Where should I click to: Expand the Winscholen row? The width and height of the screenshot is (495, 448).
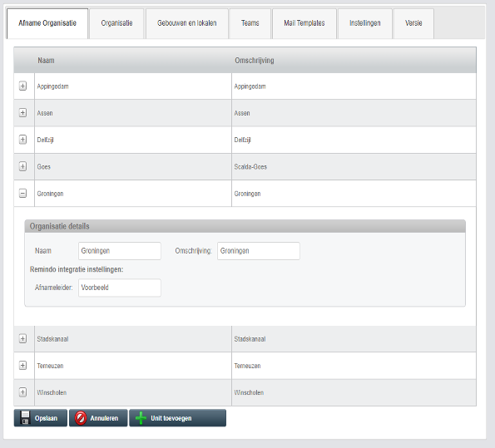(x=22, y=392)
